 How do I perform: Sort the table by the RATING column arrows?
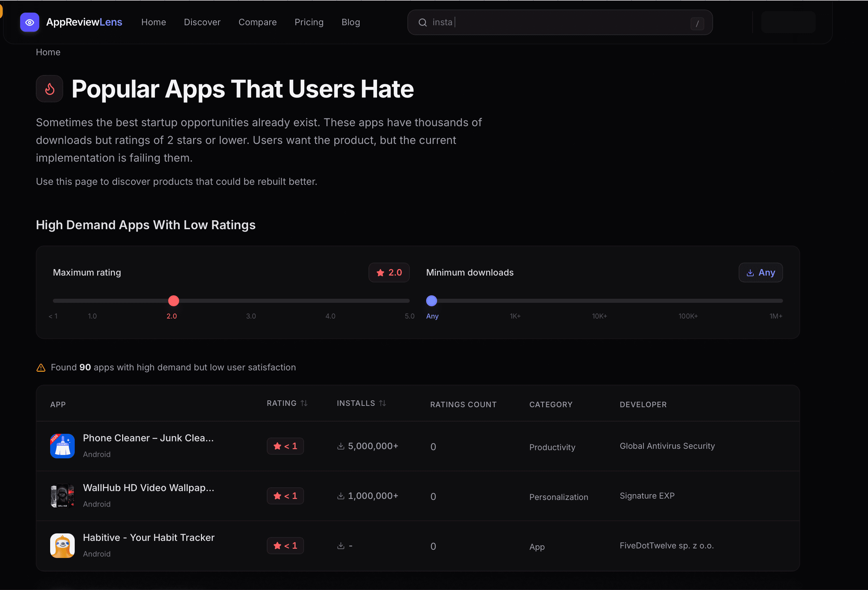tap(304, 403)
